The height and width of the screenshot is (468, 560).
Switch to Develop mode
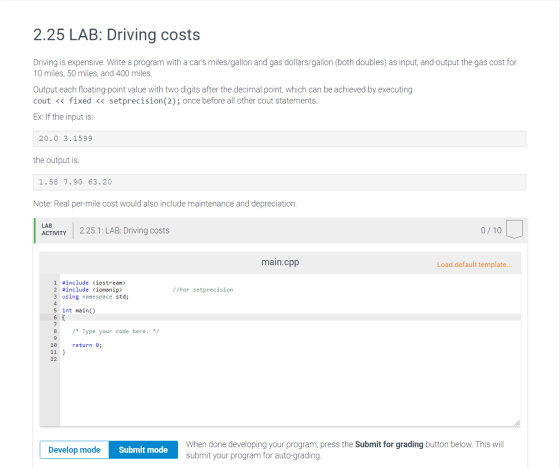coord(74,450)
